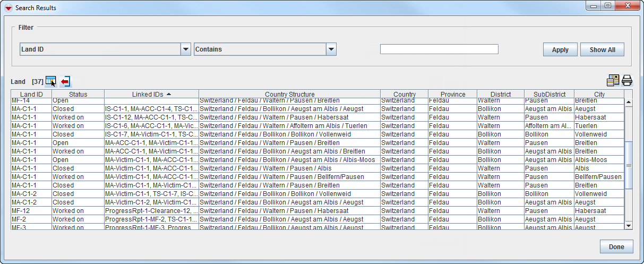The height and width of the screenshot is (264, 644).
Task: Click the Done button
Action: point(616,246)
